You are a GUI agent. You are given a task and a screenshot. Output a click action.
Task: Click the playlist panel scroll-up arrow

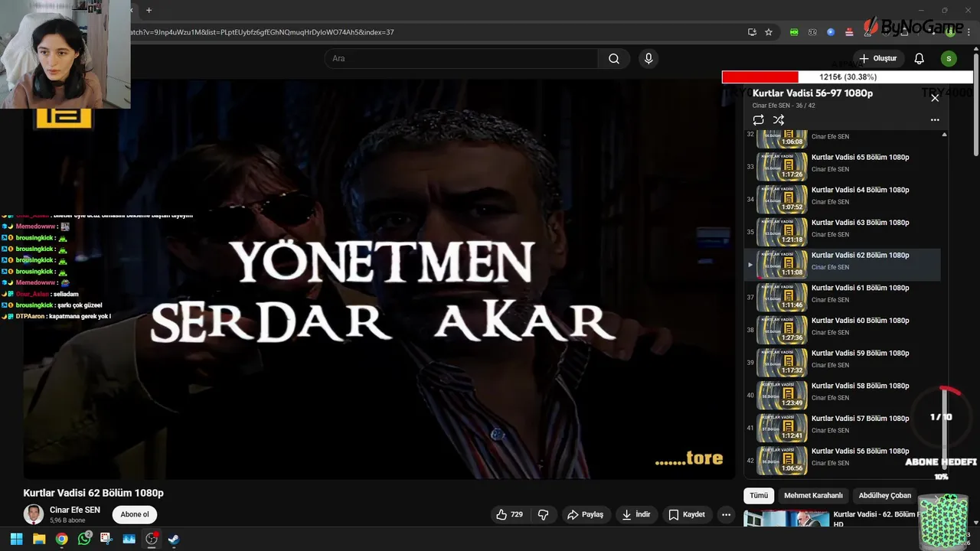pyautogui.click(x=944, y=135)
